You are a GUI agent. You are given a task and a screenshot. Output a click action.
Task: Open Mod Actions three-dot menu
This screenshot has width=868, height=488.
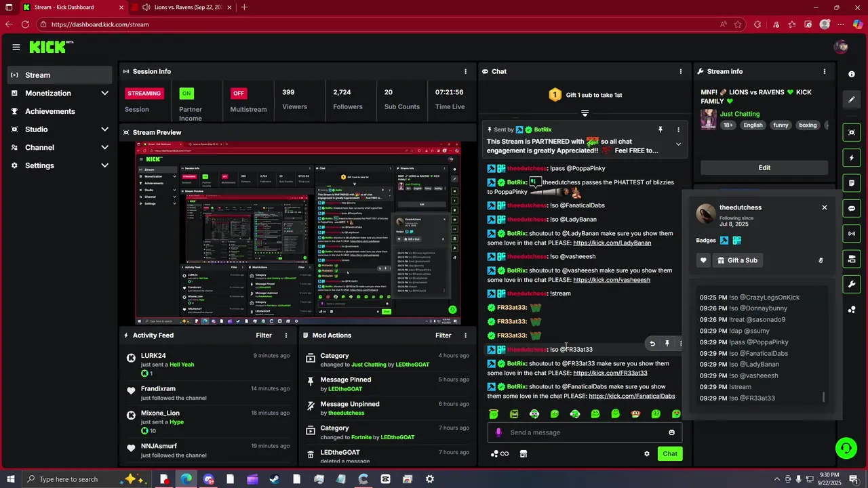coord(465,335)
